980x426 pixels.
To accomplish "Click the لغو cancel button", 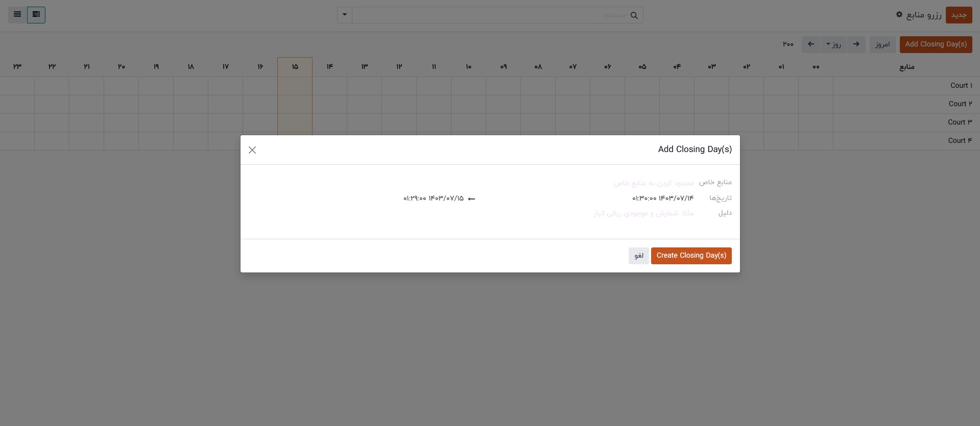I will [x=639, y=256].
